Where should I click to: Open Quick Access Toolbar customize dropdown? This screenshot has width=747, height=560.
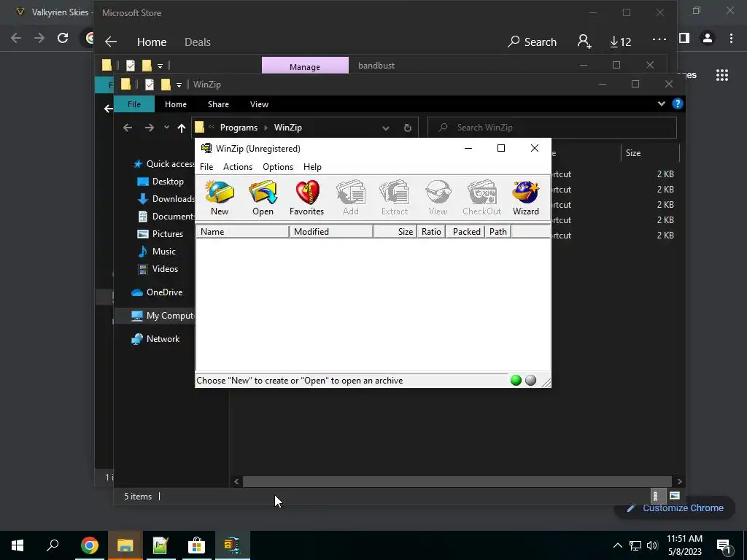pos(179,85)
